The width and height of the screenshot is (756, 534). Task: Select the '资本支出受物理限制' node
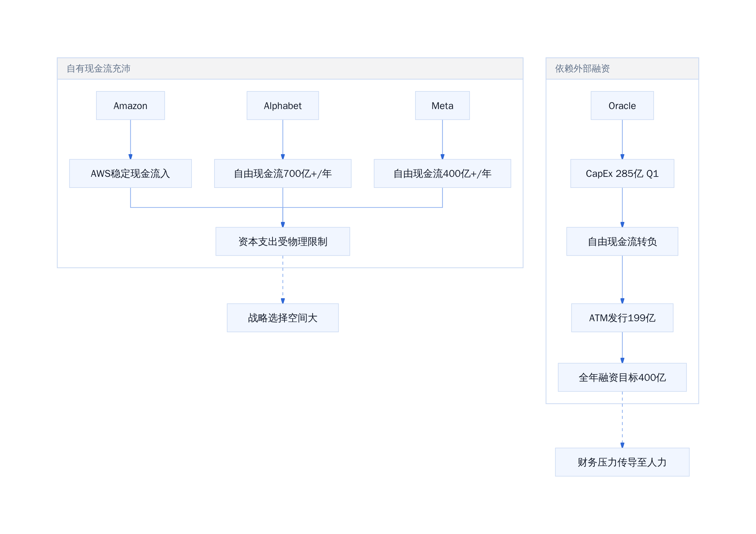pos(283,241)
